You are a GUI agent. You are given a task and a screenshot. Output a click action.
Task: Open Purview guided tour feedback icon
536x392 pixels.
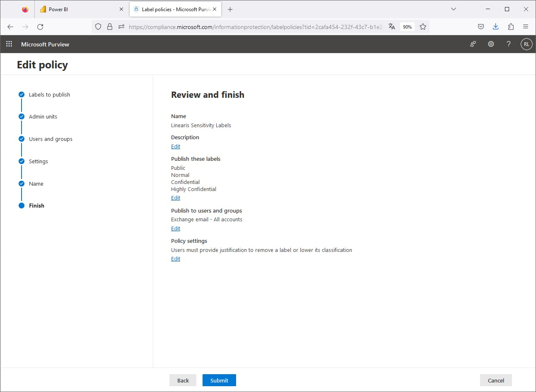click(x=473, y=44)
